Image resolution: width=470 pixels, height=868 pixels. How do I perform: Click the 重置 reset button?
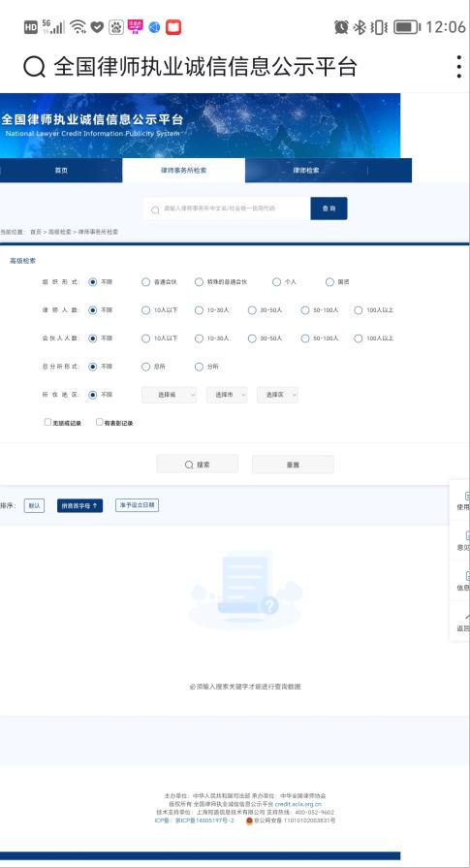pos(293,465)
